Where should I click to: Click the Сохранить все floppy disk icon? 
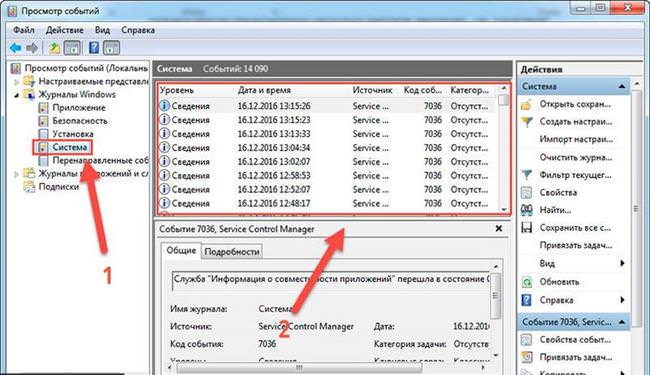pos(526,228)
